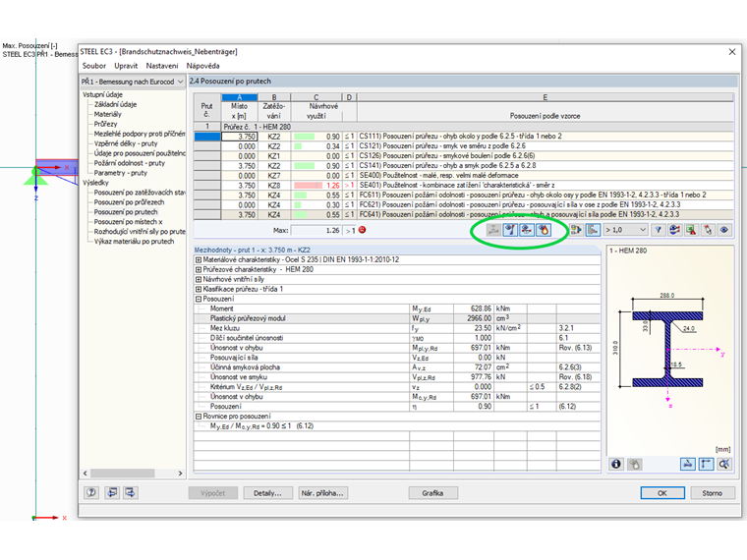The width and height of the screenshot is (747, 560).
Task: Select Požární odolnost - pruty tree item
Action: click(x=130, y=163)
